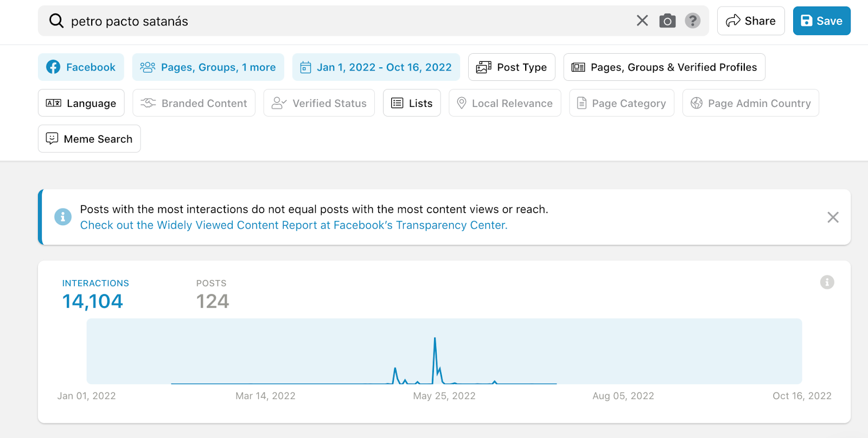
Task: Click the Lists icon
Action: 397,103
